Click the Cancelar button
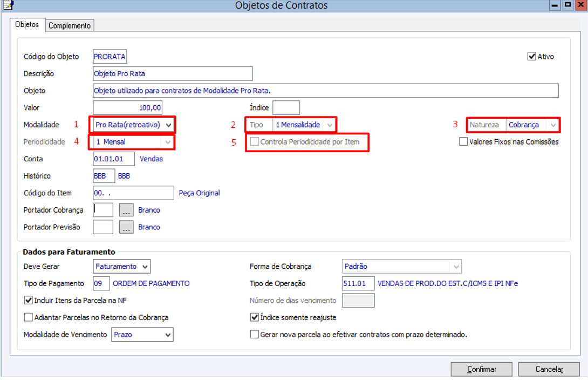Viewport: 588px width, 381px height. coord(549,369)
